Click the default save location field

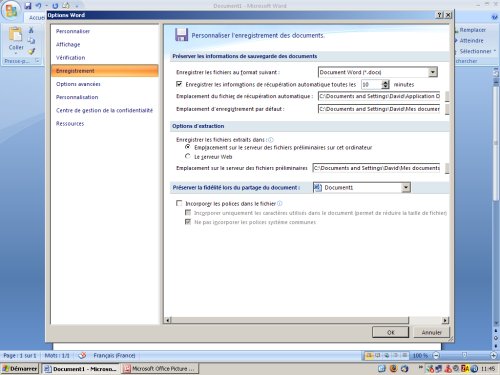pos(379,109)
